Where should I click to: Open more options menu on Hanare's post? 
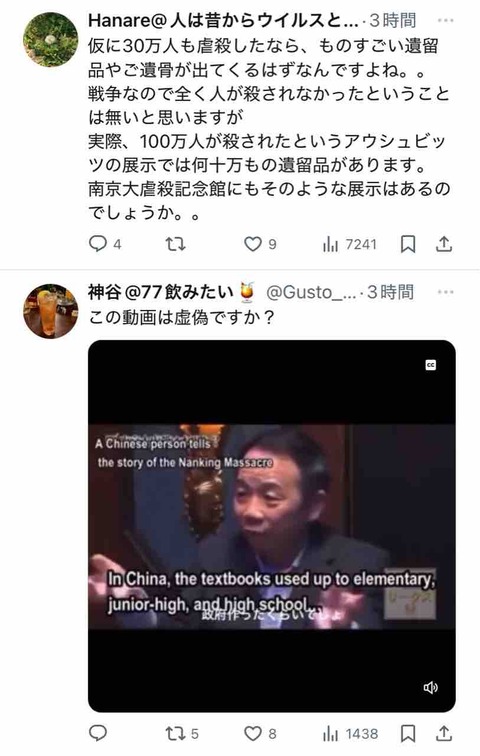[x=445, y=21]
